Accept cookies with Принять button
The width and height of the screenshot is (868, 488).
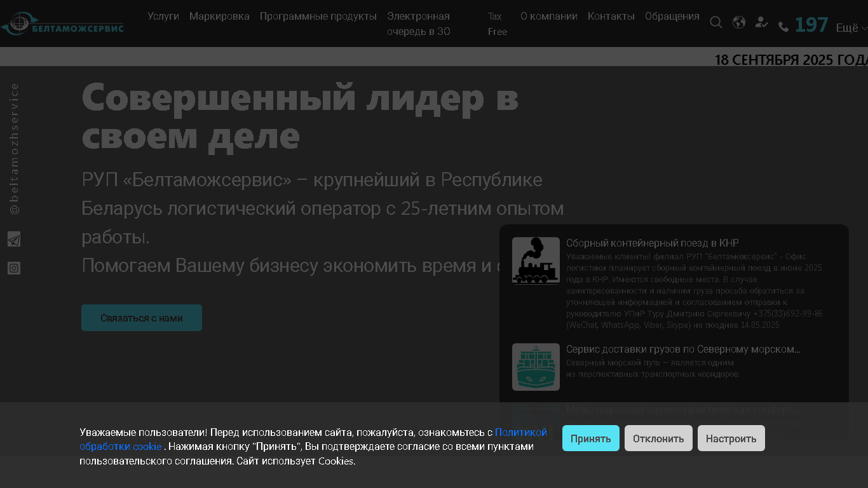pos(591,438)
